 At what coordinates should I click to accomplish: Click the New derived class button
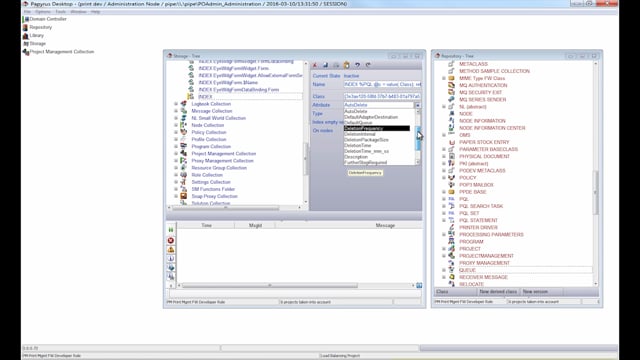[x=498, y=292]
